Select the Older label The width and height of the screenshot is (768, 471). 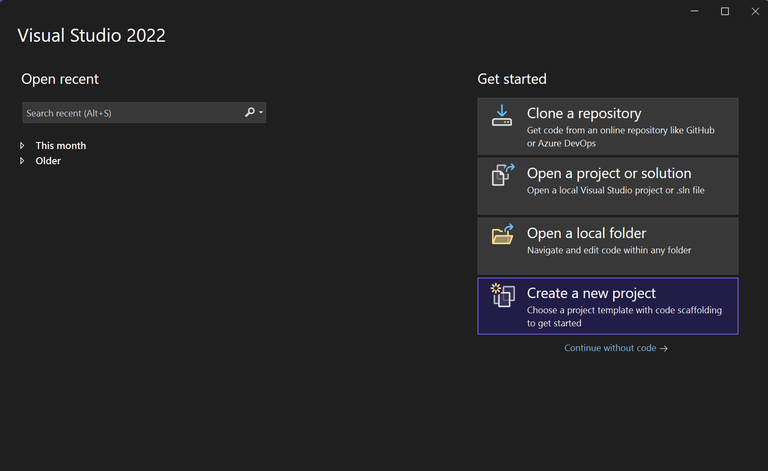pos(48,161)
